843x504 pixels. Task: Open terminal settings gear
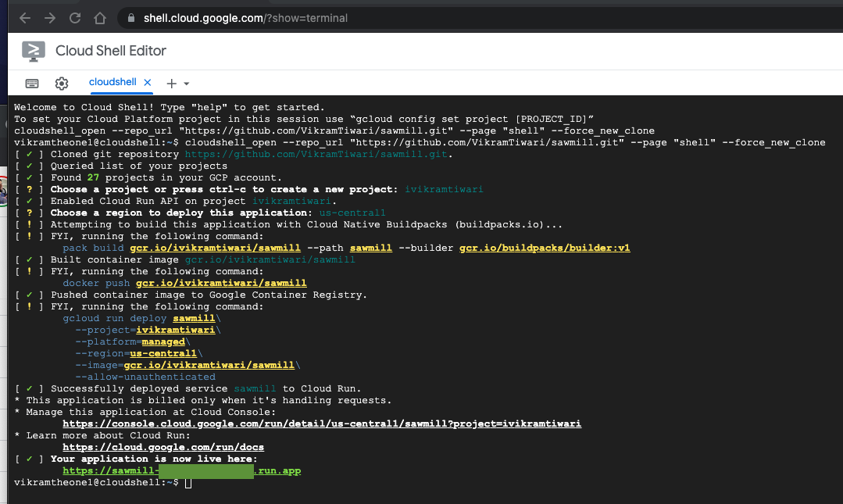62,84
